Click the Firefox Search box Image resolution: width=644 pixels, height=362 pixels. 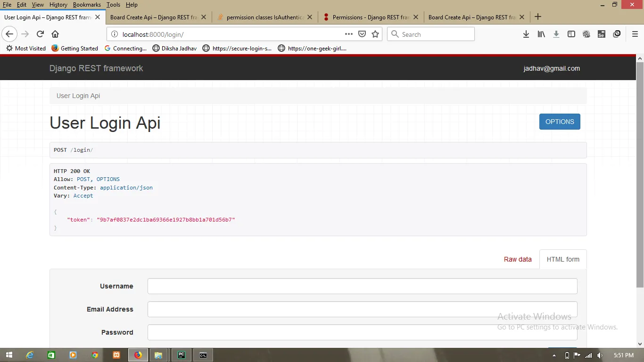click(x=431, y=34)
